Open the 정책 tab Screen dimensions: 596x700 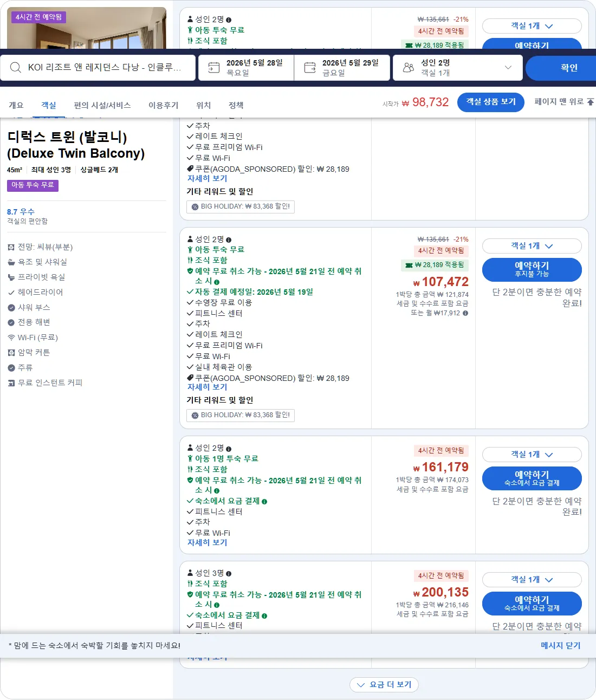coord(236,105)
